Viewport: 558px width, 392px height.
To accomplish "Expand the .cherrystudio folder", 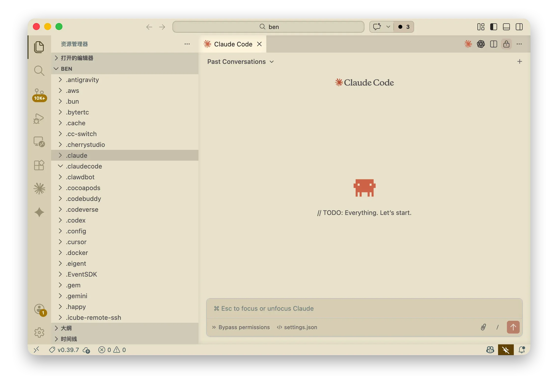I will pos(125,144).
